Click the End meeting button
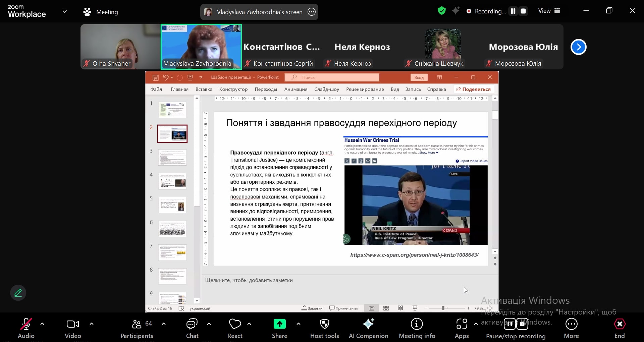The width and height of the screenshot is (644, 342). [x=620, y=329]
